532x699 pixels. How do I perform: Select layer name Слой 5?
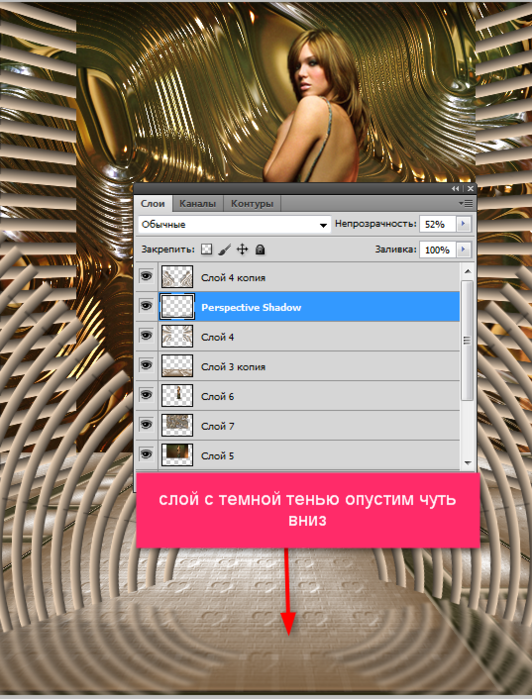click(217, 456)
